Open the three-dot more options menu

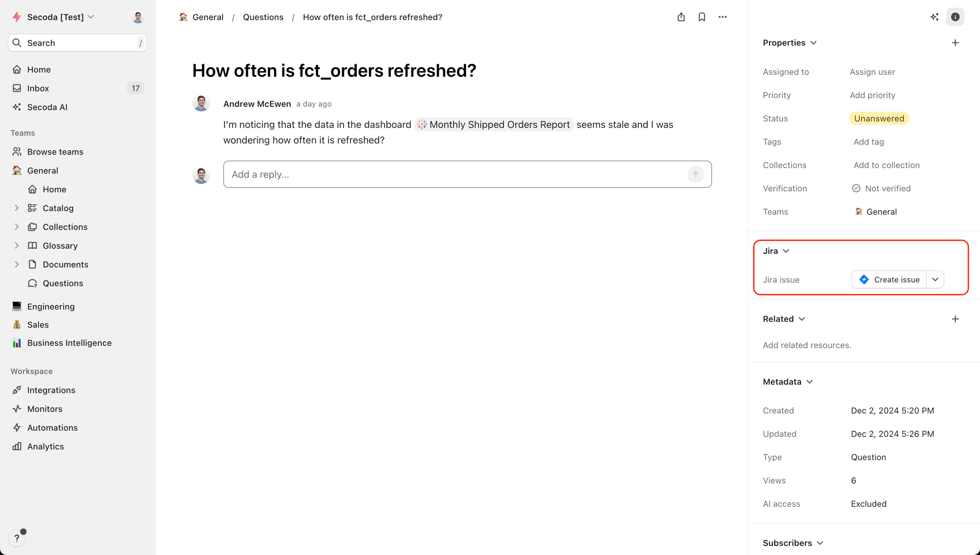722,17
